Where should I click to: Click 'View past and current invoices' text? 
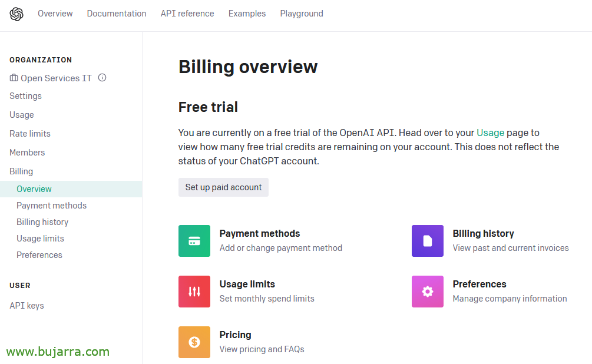(x=511, y=248)
